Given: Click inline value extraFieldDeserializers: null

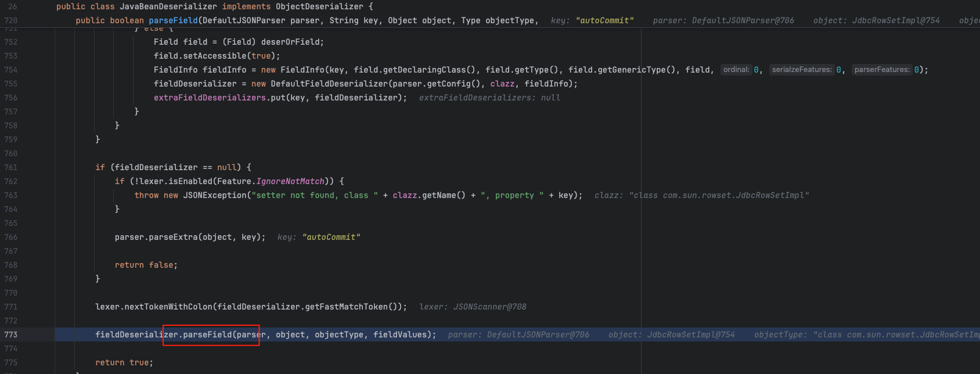Looking at the screenshot, I should click(x=489, y=98).
